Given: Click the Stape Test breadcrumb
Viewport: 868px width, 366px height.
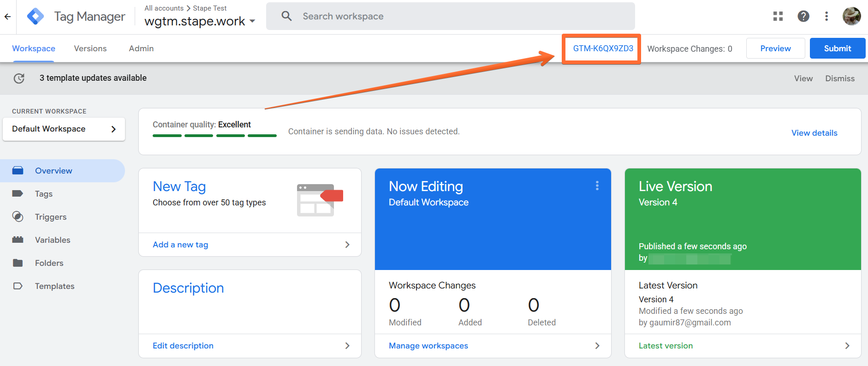Looking at the screenshot, I should (x=210, y=8).
